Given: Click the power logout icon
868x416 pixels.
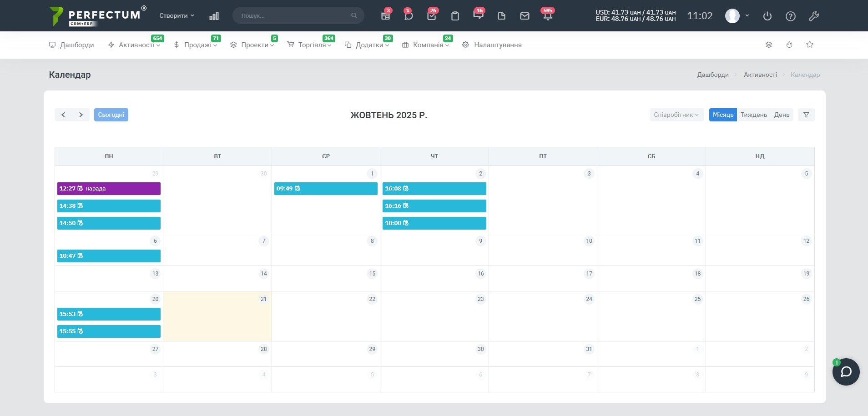Looking at the screenshot, I should pyautogui.click(x=767, y=16).
